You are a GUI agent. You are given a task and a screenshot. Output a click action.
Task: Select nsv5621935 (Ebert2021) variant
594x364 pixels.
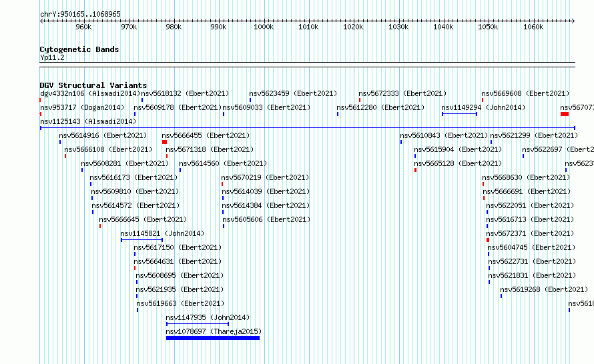180,289
